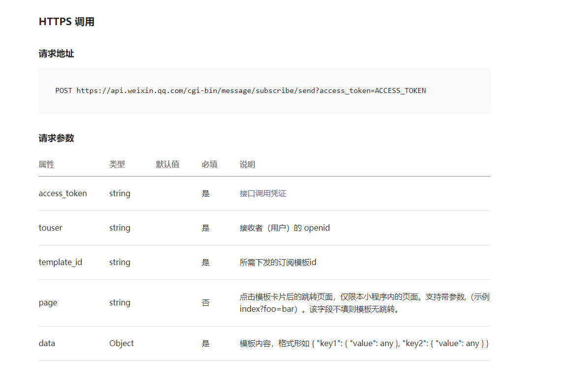
Task: Click the 类型 column header
Action: tap(117, 164)
